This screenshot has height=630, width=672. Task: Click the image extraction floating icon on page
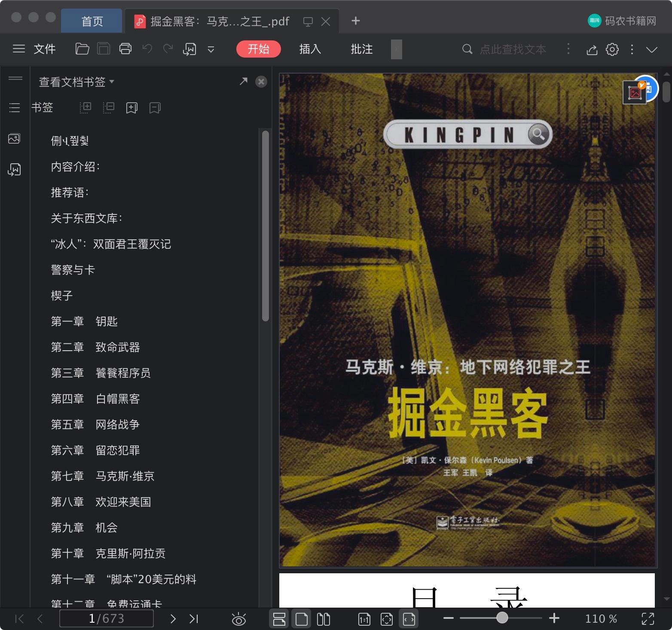[x=635, y=92]
